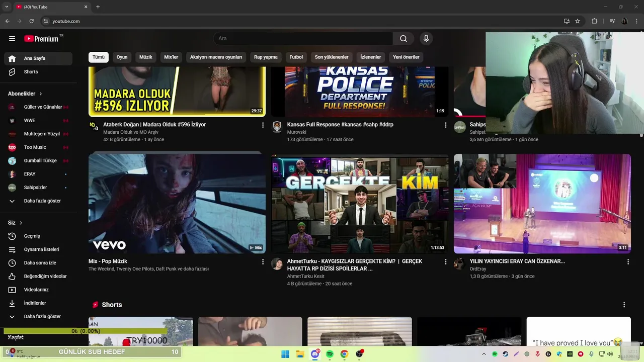Reload the page in Chrome
Image resolution: width=644 pixels, height=362 pixels.
(x=31, y=21)
